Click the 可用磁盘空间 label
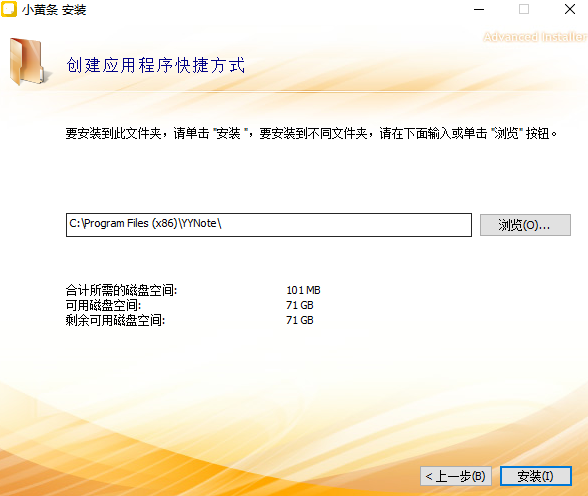Viewport: 588px width, 496px height. coord(103,305)
